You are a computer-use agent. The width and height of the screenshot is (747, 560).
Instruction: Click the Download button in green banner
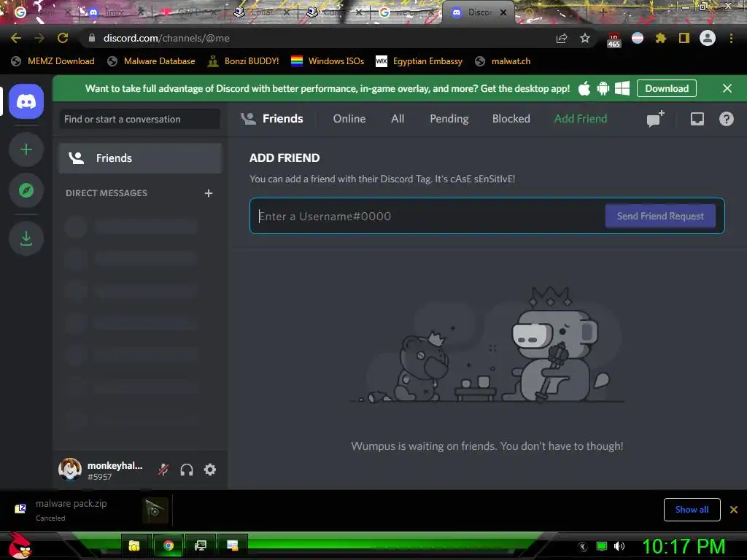click(x=667, y=88)
